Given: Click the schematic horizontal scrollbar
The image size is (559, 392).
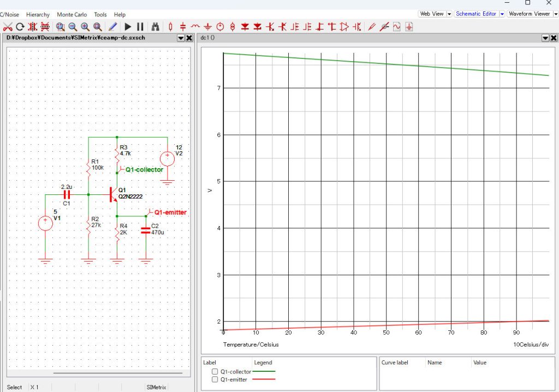Looking at the screenshot, I should tap(118, 374).
